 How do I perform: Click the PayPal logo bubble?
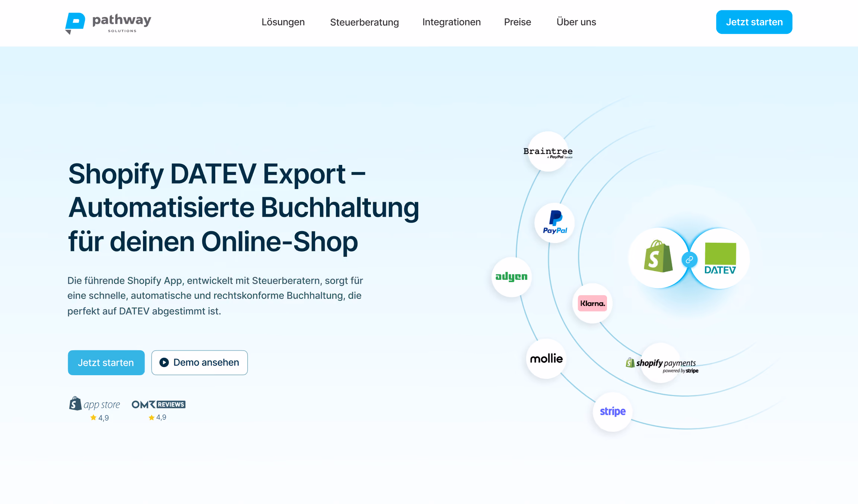(555, 223)
